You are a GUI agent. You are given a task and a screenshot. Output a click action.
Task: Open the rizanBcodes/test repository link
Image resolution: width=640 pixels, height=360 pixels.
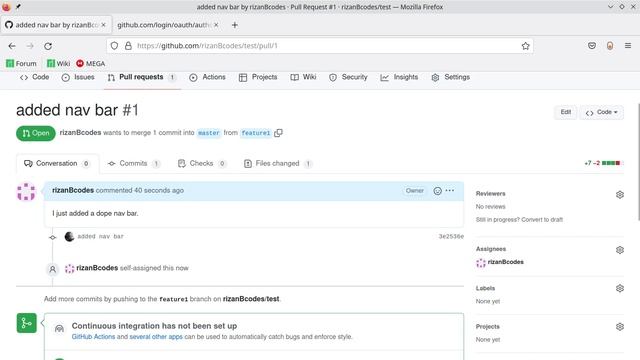point(251,299)
